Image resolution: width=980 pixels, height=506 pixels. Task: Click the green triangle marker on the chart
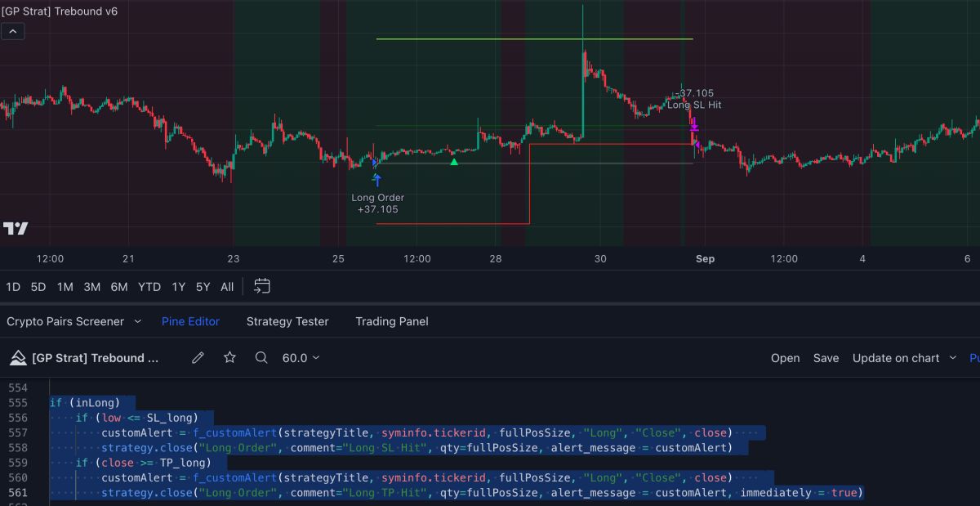point(454,162)
